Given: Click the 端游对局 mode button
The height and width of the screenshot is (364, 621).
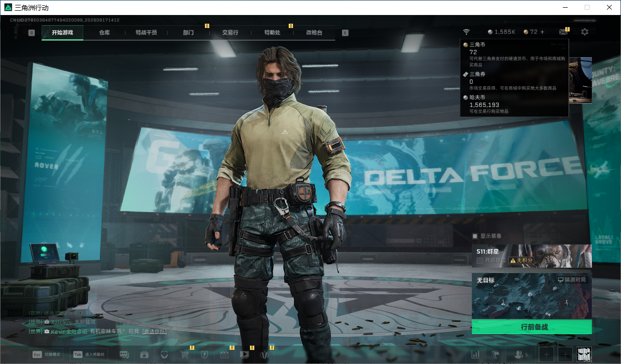Looking at the screenshot, I should click(x=572, y=280).
